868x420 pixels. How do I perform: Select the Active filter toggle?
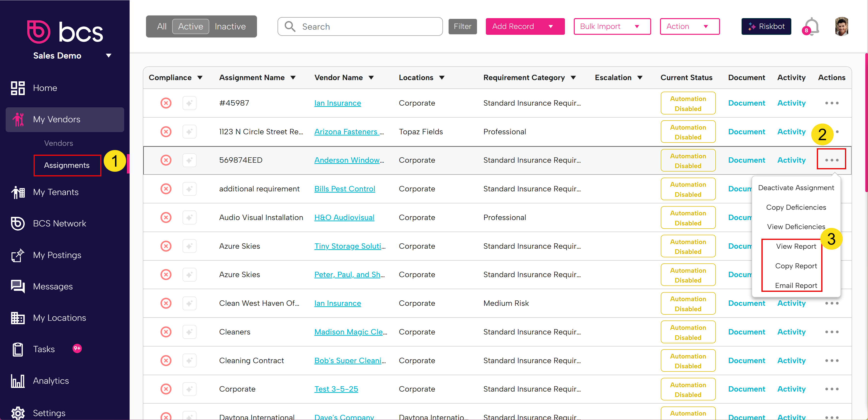click(190, 26)
